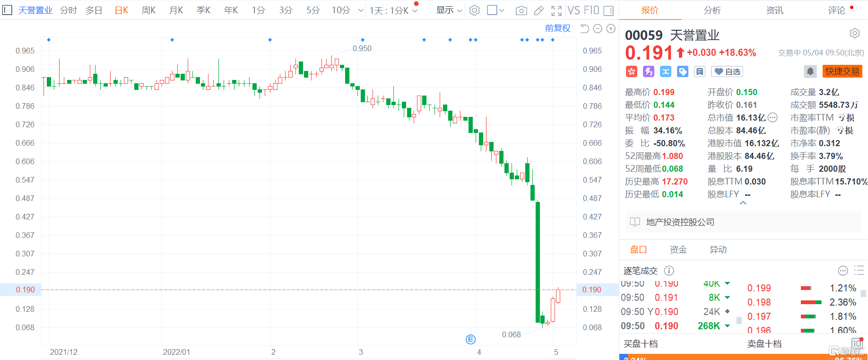868x360 pixels.
Task: Zoom out chart with minus icon
Action: coord(598,29)
